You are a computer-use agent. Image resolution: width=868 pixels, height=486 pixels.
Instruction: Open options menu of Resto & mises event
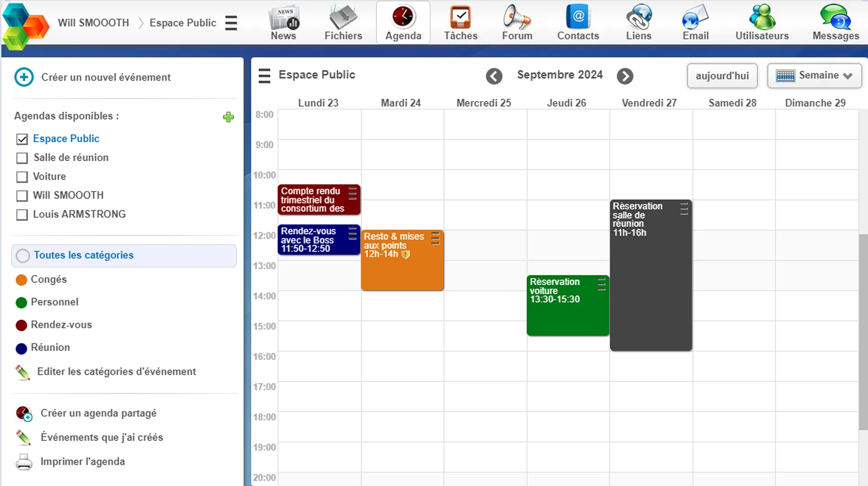coord(435,238)
